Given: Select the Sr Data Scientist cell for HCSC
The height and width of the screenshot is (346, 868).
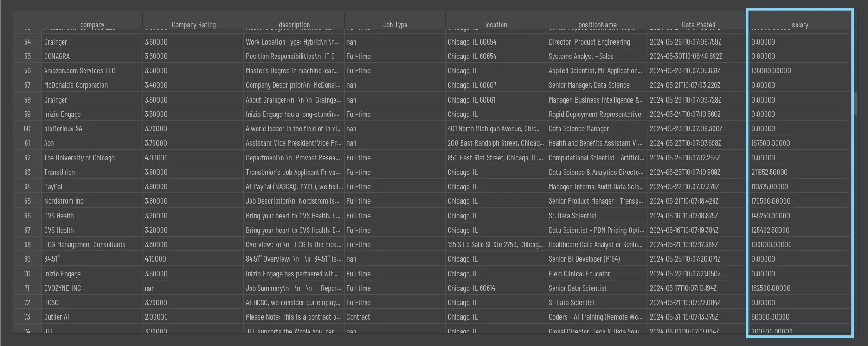Looking at the screenshot, I should [x=597, y=302].
